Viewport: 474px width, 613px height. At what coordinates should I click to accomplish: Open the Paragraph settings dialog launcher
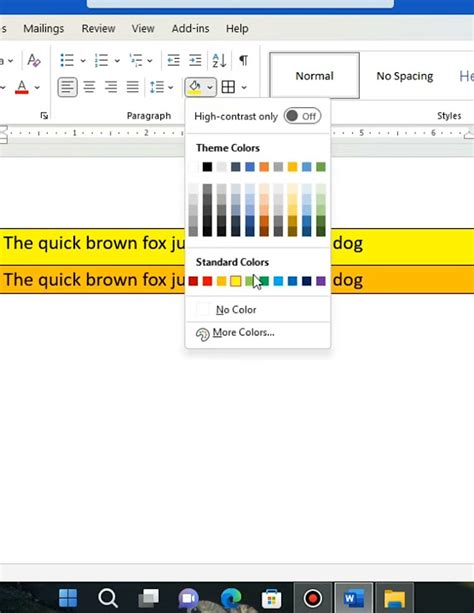44,115
